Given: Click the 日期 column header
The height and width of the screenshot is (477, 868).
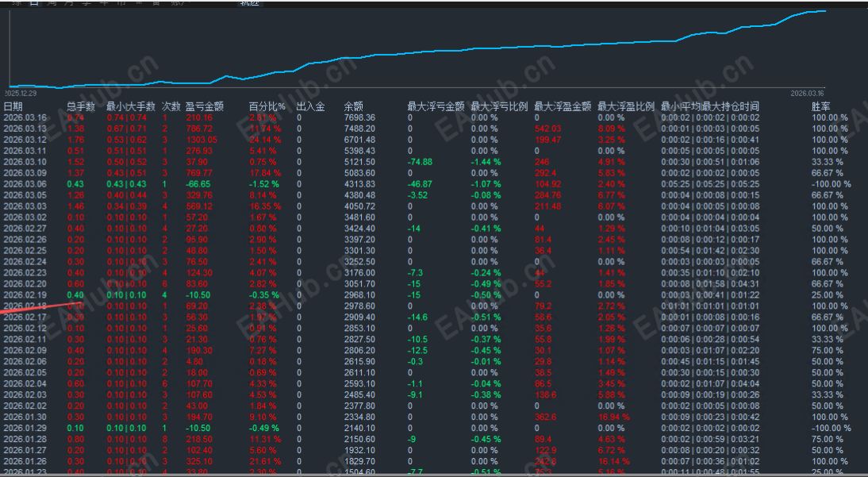Looking at the screenshot, I should [x=13, y=106].
